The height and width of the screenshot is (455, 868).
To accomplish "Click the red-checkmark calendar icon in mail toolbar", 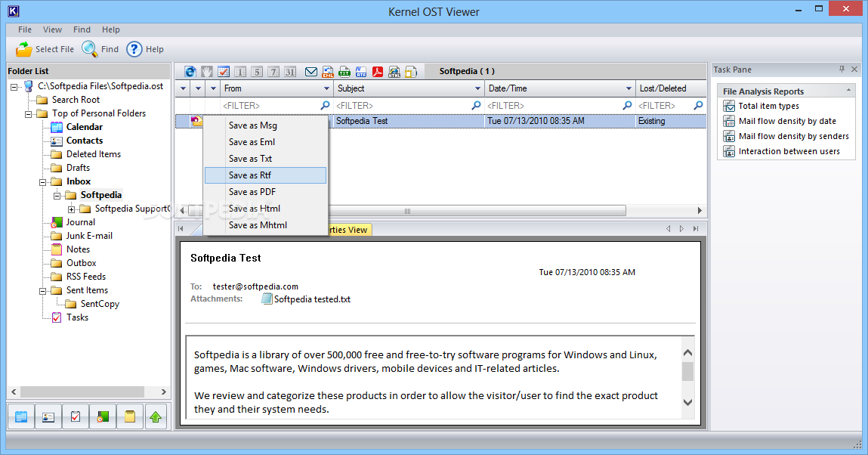I will [x=224, y=71].
